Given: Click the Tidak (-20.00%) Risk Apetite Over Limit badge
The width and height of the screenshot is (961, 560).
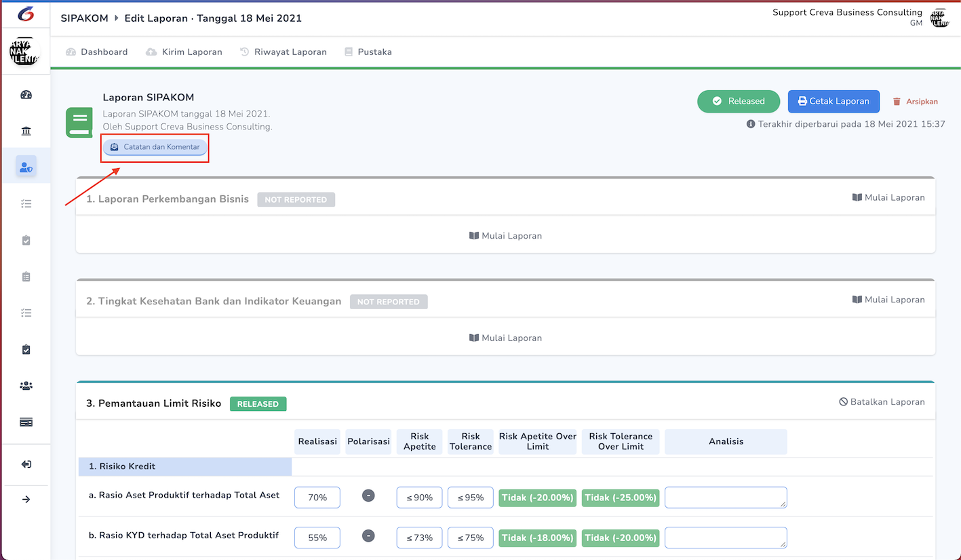Looking at the screenshot, I should click(x=538, y=498).
